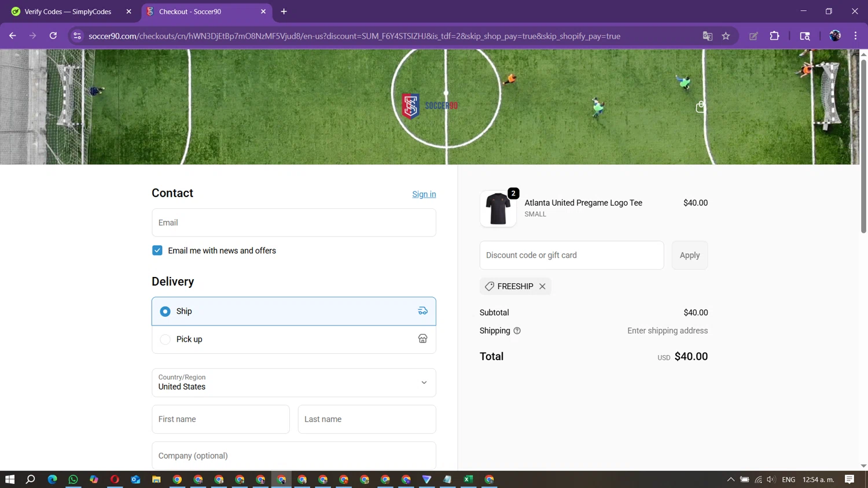This screenshot has width=868, height=488.
Task: Launch Microsoft Edge from the taskbar
Action: 52,479
